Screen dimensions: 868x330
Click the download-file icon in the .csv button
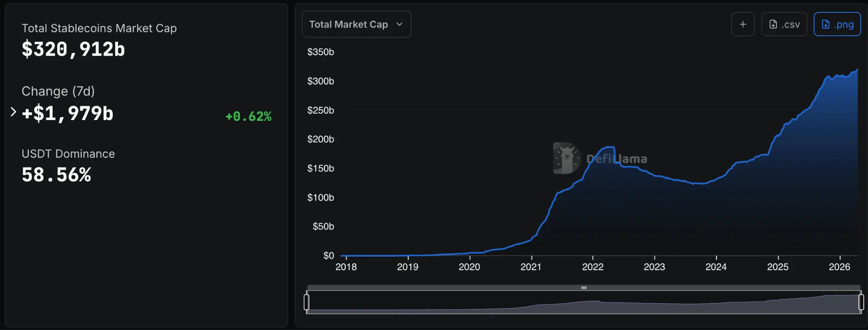[x=772, y=24]
